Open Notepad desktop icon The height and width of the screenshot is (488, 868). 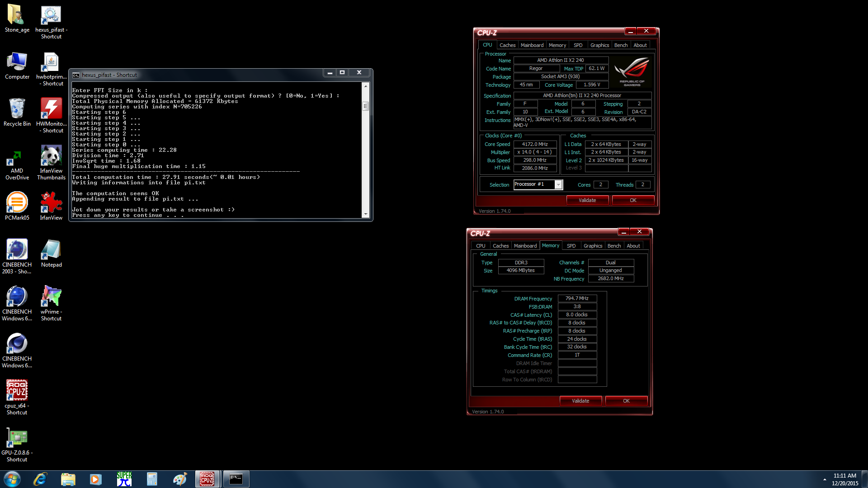coord(51,253)
